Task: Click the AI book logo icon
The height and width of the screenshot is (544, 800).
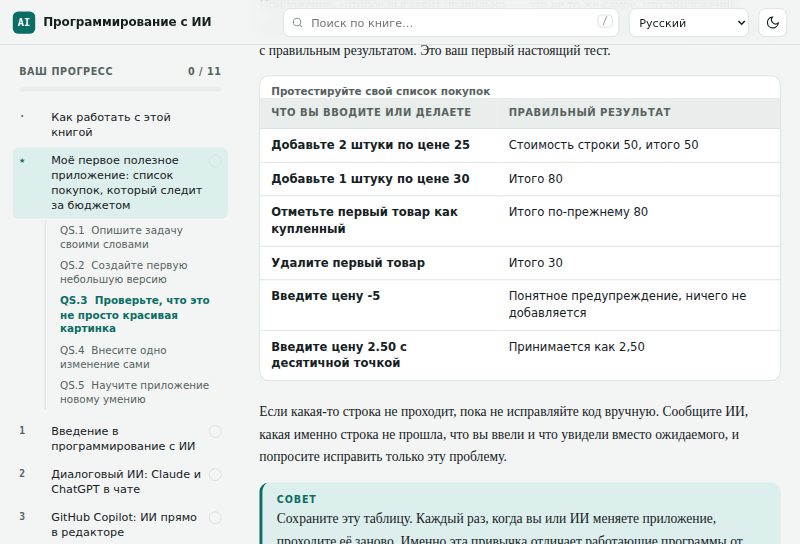Action: pyautogui.click(x=24, y=22)
